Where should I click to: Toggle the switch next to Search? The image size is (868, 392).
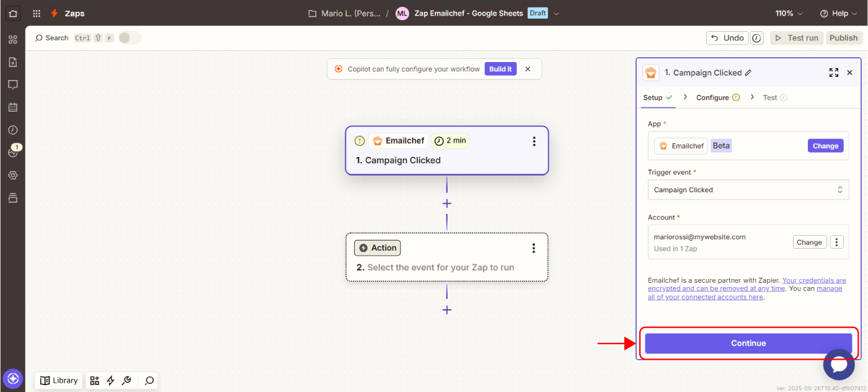(x=129, y=38)
